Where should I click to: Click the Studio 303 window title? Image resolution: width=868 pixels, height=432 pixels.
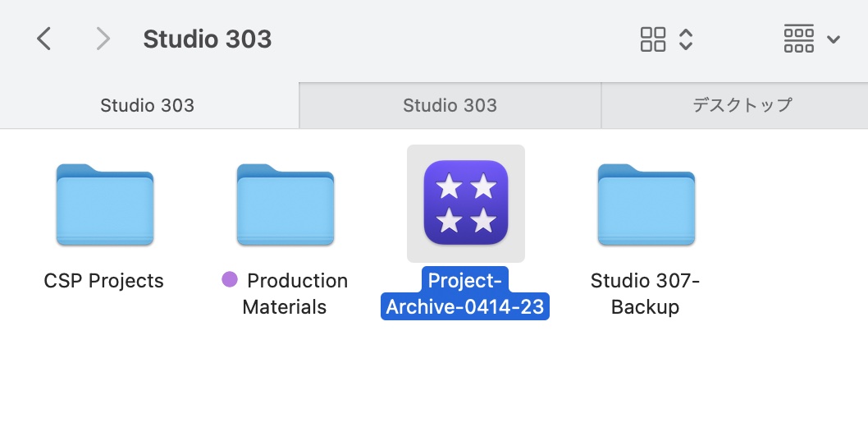(x=207, y=39)
